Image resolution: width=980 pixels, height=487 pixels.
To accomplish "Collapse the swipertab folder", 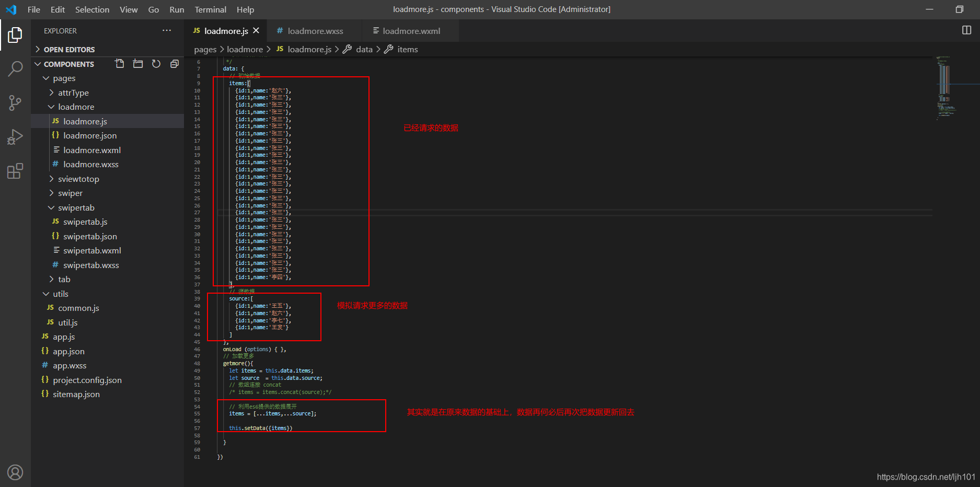I will coord(107,207).
